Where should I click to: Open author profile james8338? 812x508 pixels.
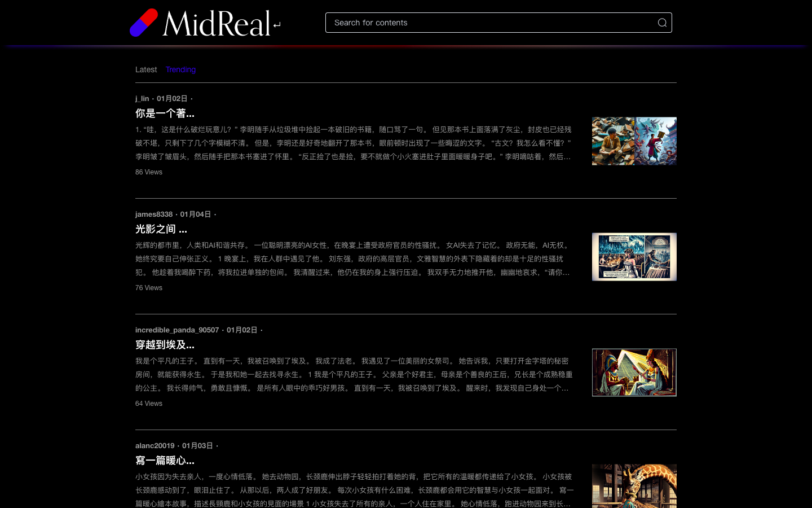coord(154,214)
